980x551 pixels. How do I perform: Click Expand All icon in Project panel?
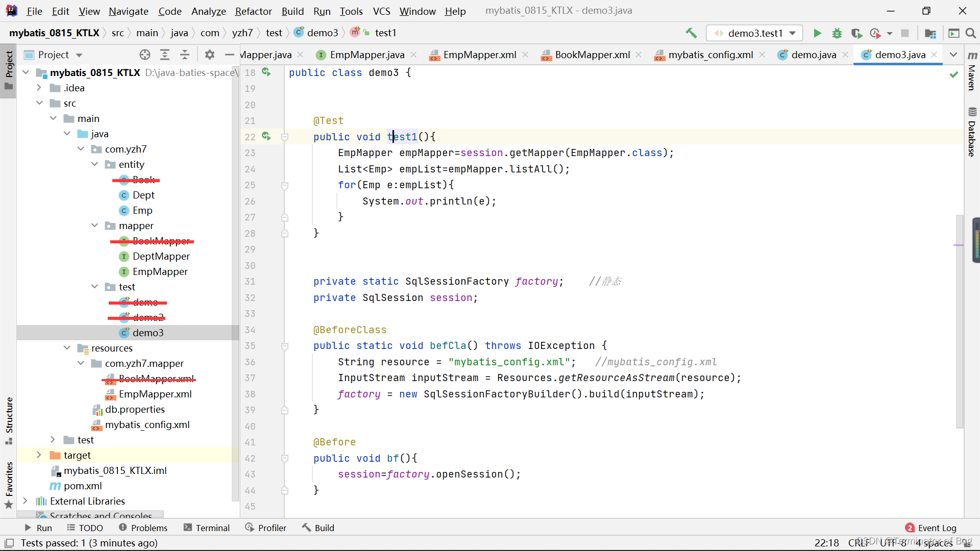coord(165,55)
